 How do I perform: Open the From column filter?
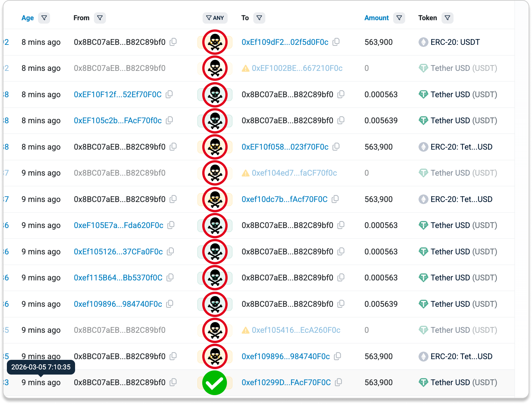(x=100, y=18)
